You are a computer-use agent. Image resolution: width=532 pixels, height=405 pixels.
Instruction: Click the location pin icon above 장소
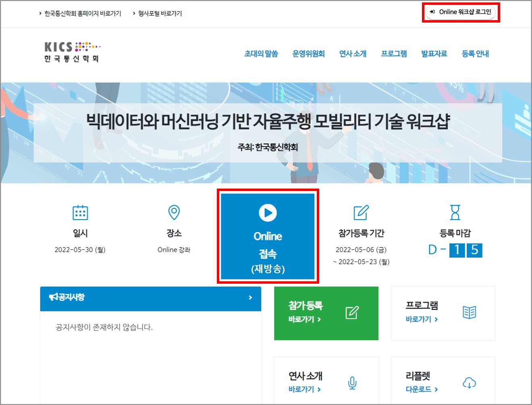point(174,212)
